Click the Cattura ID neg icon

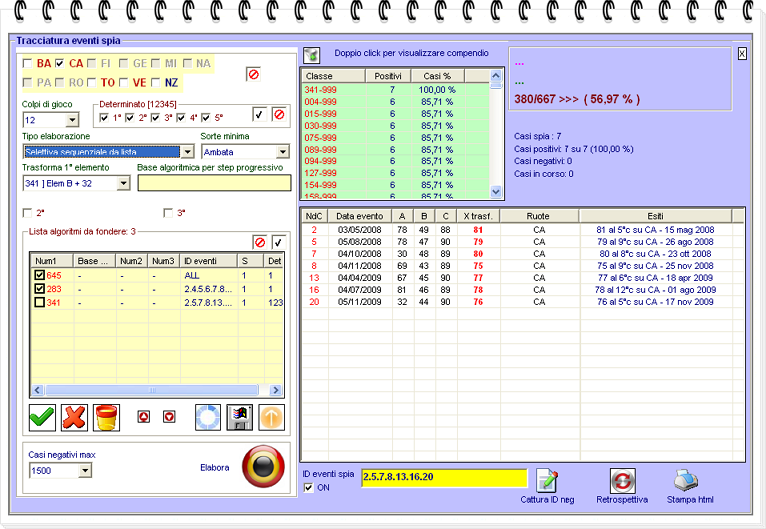(x=545, y=479)
